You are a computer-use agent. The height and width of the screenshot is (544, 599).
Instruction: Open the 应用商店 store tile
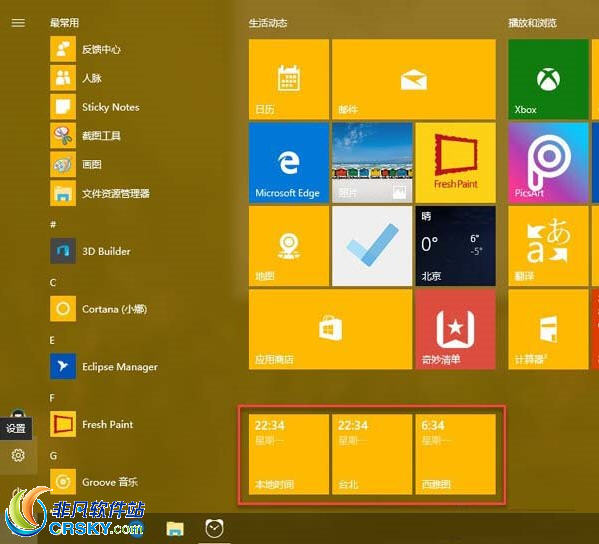(330, 329)
